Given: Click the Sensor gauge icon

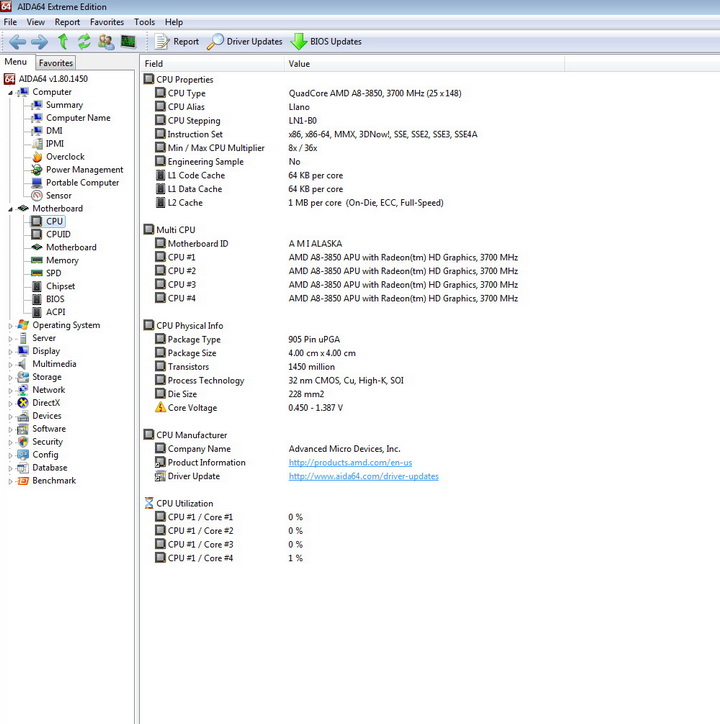Looking at the screenshot, I should click(x=37, y=196).
